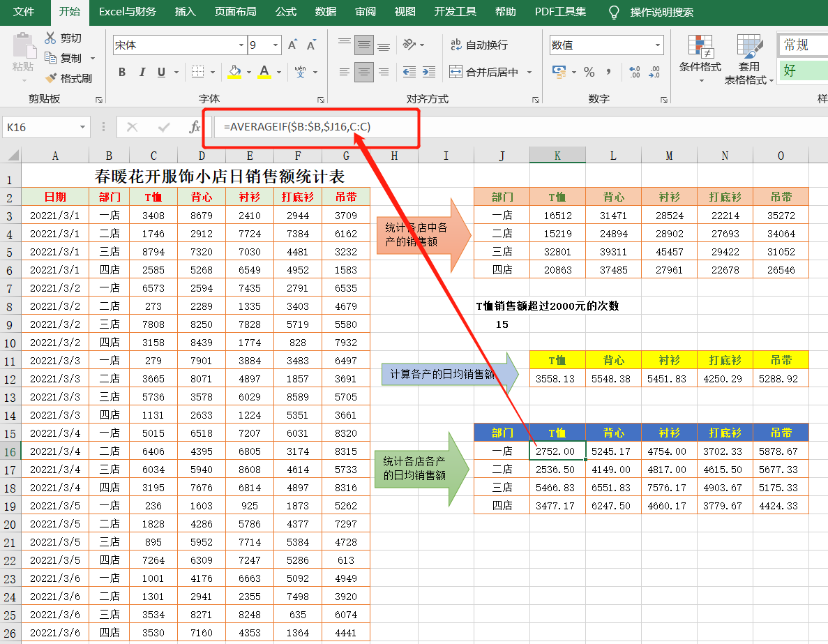Click the Insert Function fx icon

[x=195, y=127]
